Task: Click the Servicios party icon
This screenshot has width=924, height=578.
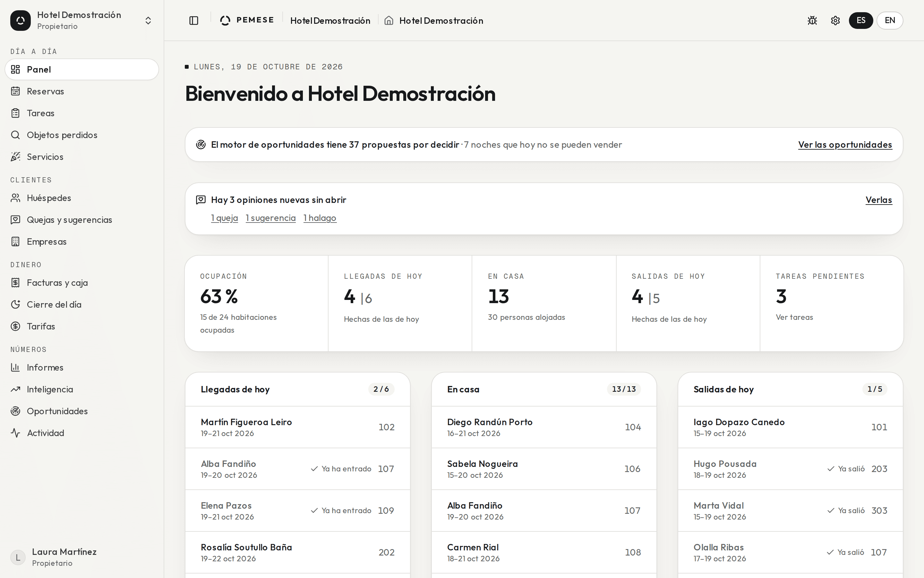Action: pyautogui.click(x=15, y=157)
